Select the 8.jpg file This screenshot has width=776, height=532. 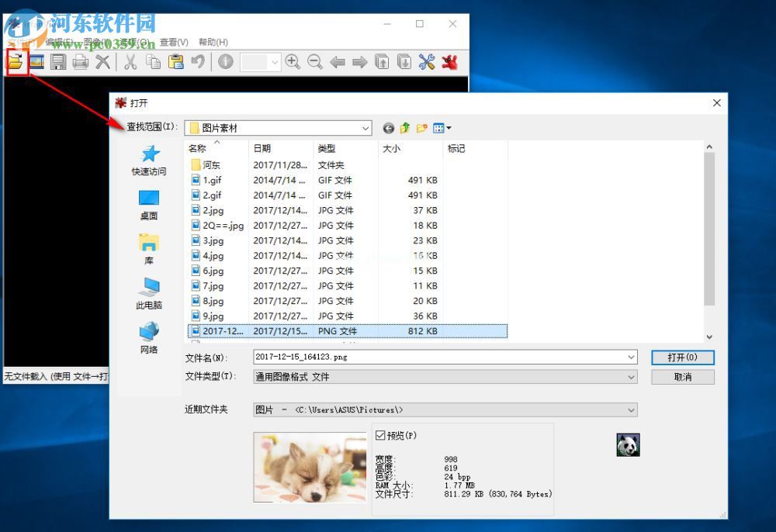(347, 301)
